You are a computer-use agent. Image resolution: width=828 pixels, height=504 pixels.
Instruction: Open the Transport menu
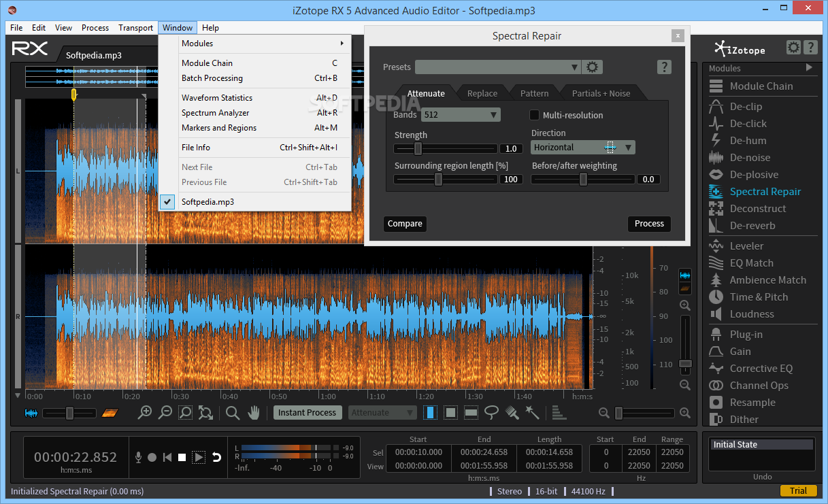point(135,28)
